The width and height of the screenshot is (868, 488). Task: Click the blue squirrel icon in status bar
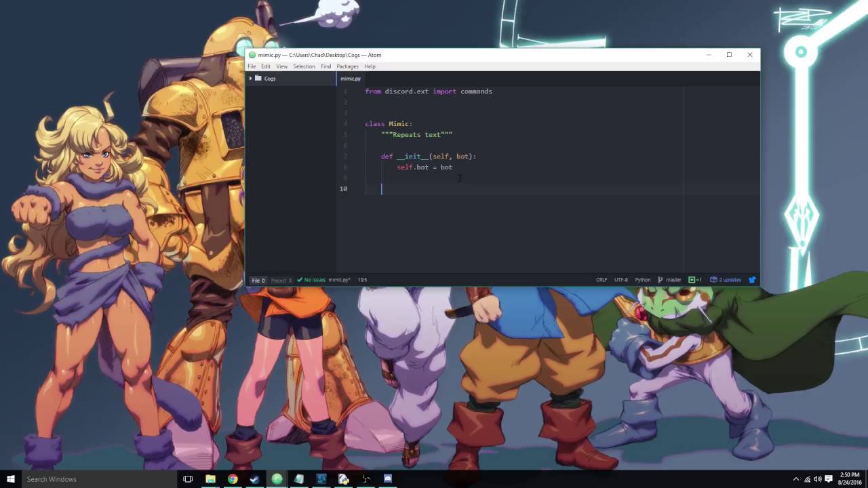click(752, 280)
